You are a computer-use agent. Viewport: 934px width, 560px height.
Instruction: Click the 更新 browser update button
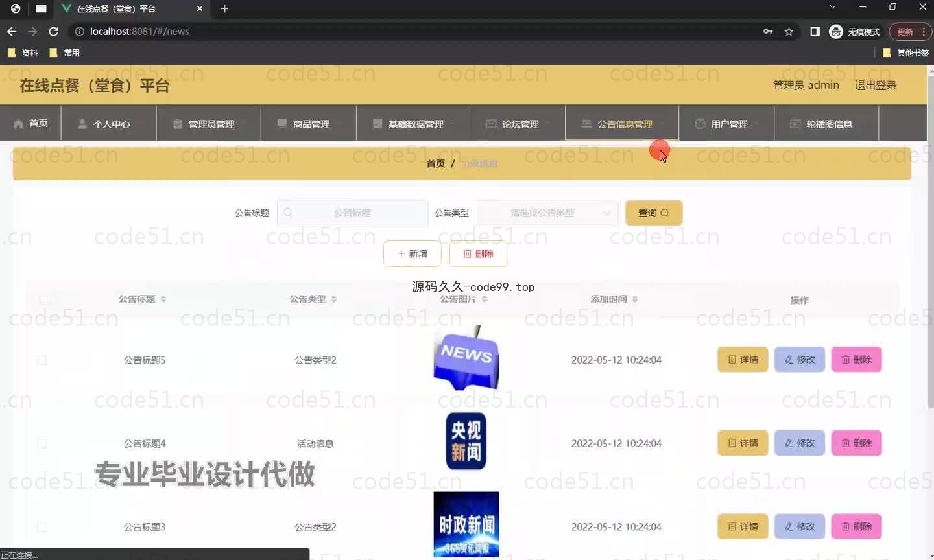(x=905, y=31)
